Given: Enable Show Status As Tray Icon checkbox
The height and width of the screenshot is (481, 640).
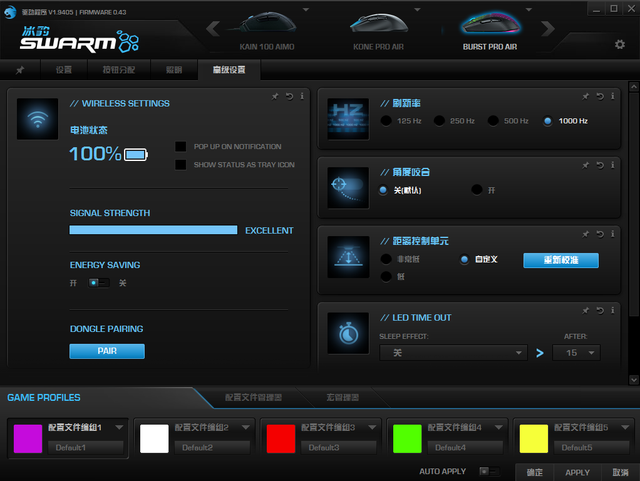Looking at the screenshot, I should (180, 165).
